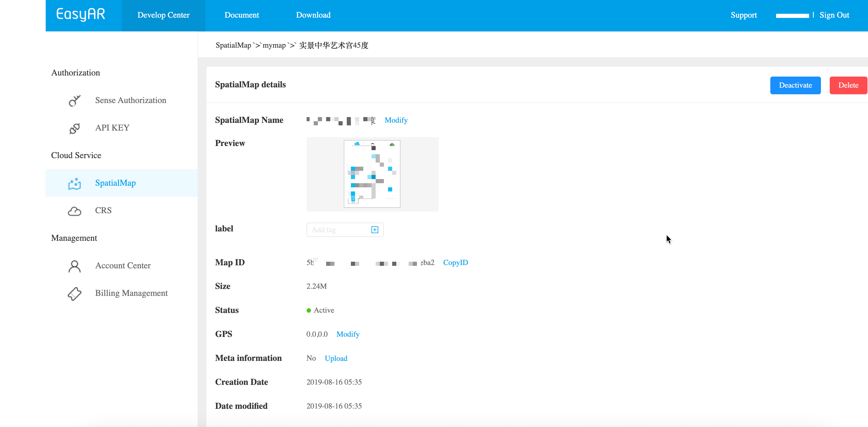Click Modify beside GPS coordinates
Image resolution: width=868 pixels, height=427 pixels.
[348, 334]
